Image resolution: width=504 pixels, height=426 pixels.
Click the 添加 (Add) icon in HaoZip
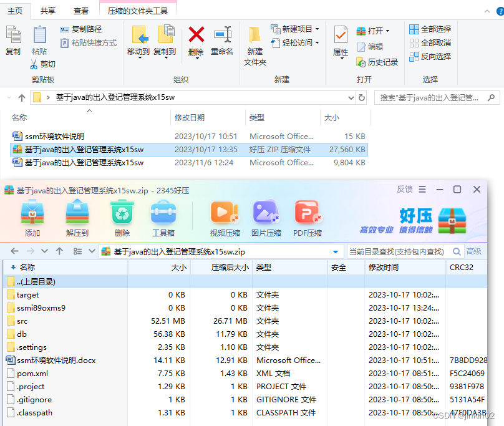point(31,215)
